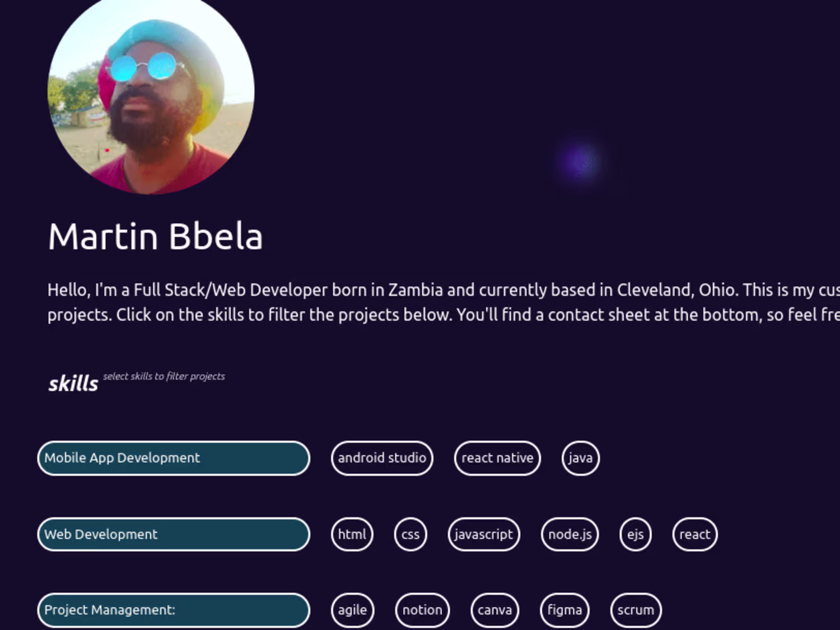Image resolution: width=840 pixels, height=630 pixels.
Task: Enable the javascript skill filter
Action: (x=484, y=534)
